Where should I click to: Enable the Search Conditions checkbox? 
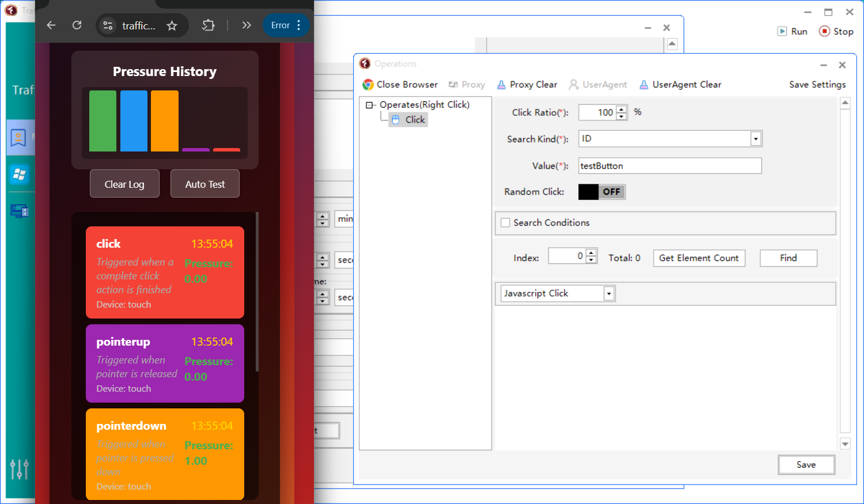506,223
